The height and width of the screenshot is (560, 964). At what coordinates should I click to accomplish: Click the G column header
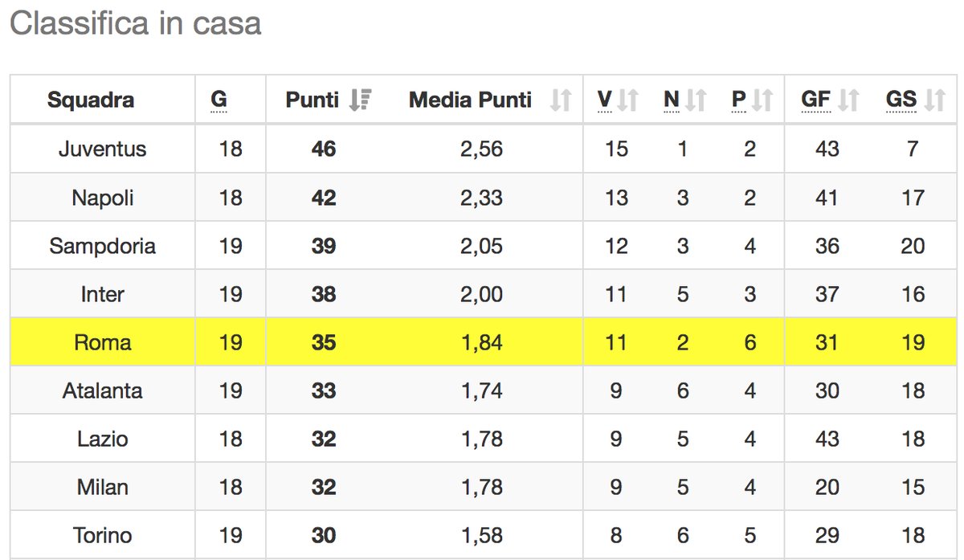point(219,100)
